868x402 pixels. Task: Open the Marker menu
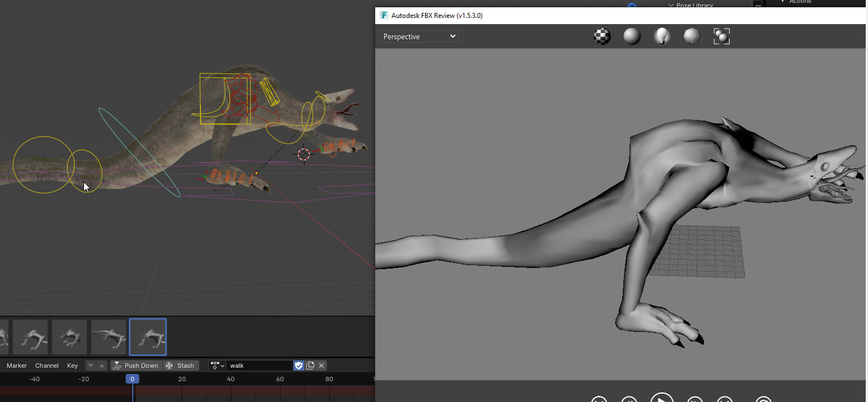tap(17, 366)
